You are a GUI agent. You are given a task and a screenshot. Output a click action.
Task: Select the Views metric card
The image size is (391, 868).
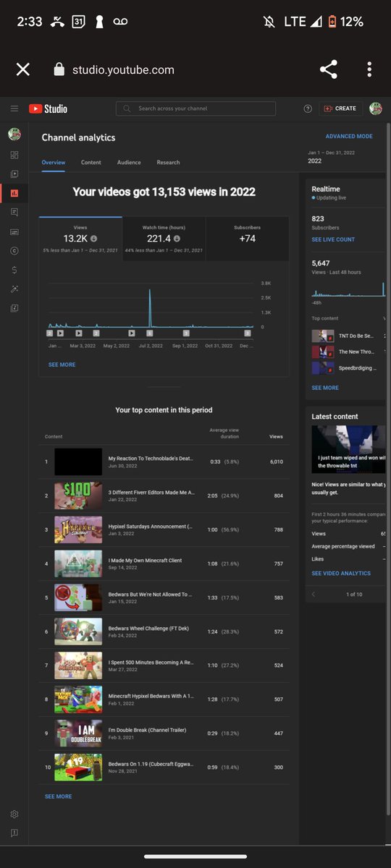80,239
